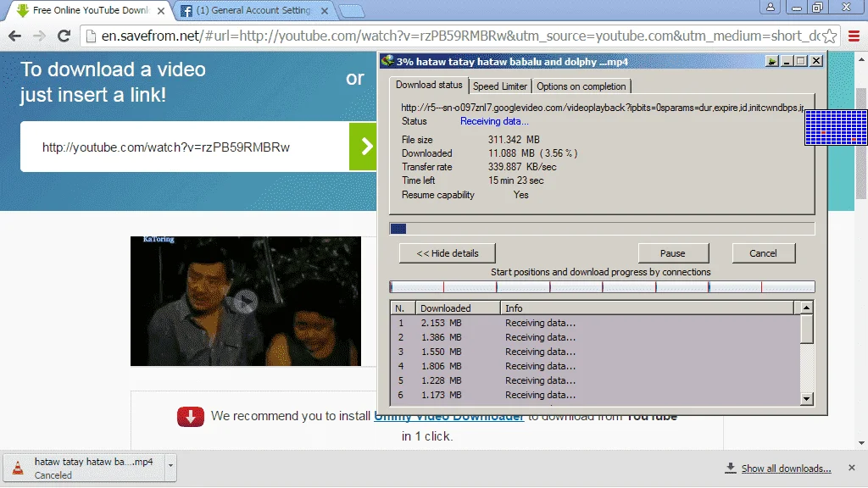Click the IDM dialog tray icon button
This screenshot has width=868, height=488.
tap(771, 61)
